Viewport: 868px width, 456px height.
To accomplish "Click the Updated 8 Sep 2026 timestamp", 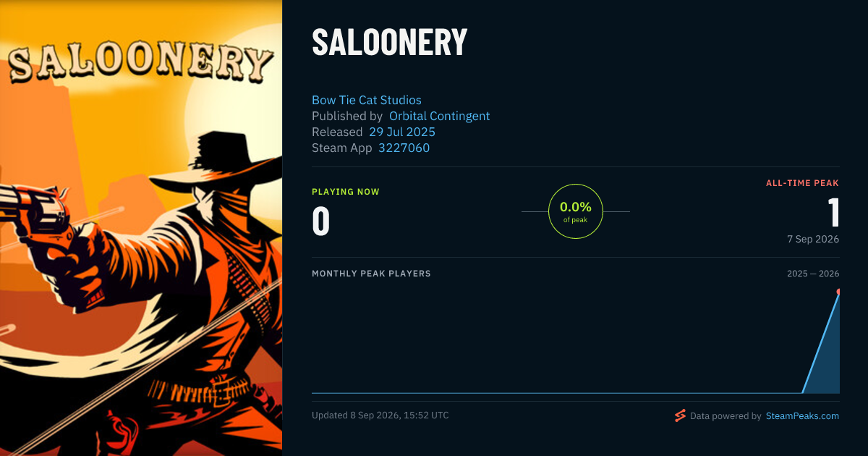I will point(380,415).
